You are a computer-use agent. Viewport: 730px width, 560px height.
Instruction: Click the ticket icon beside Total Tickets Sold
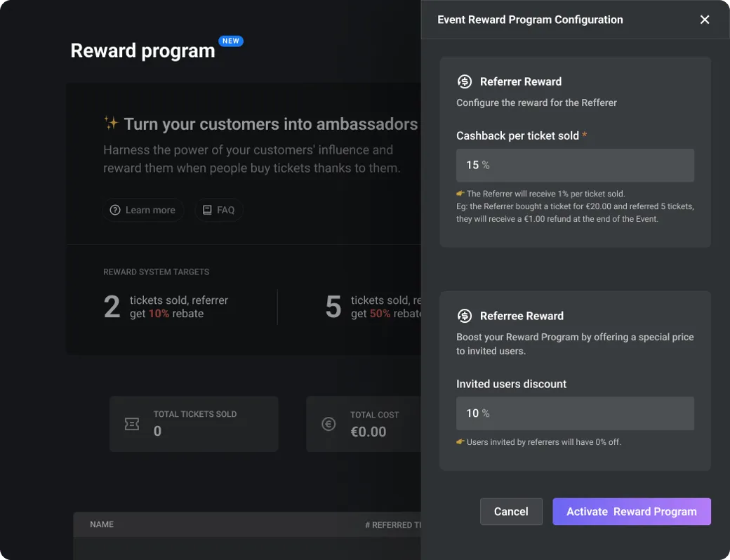[132, 423]
